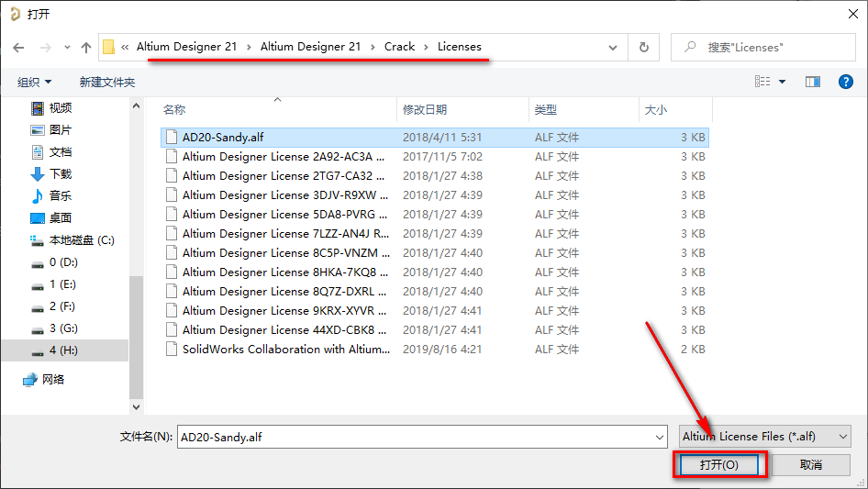Select SolidWorks Collaboration with Altium file

click(435, 350)
